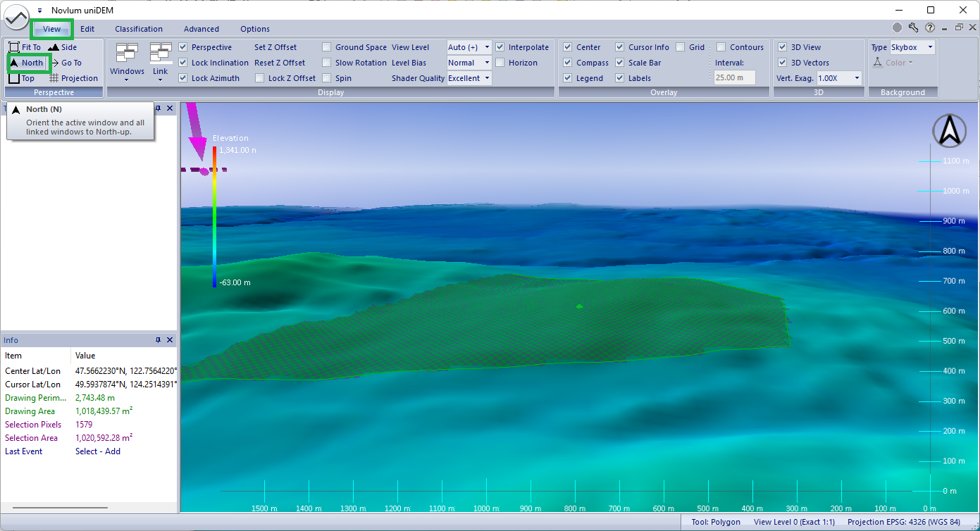The image size is (980, 531).
Task: Open the Link windows dropdown
Action: [161, 63]
